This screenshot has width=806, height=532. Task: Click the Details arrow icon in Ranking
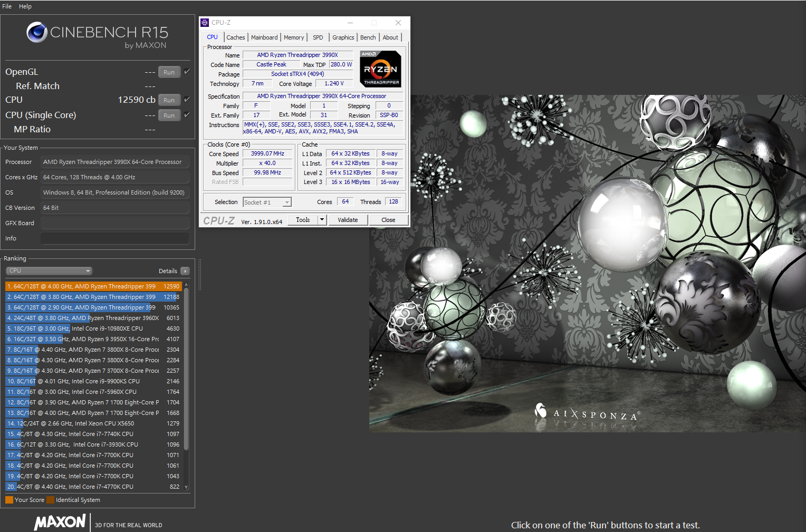pyautogui.click(x=185, y=271)
